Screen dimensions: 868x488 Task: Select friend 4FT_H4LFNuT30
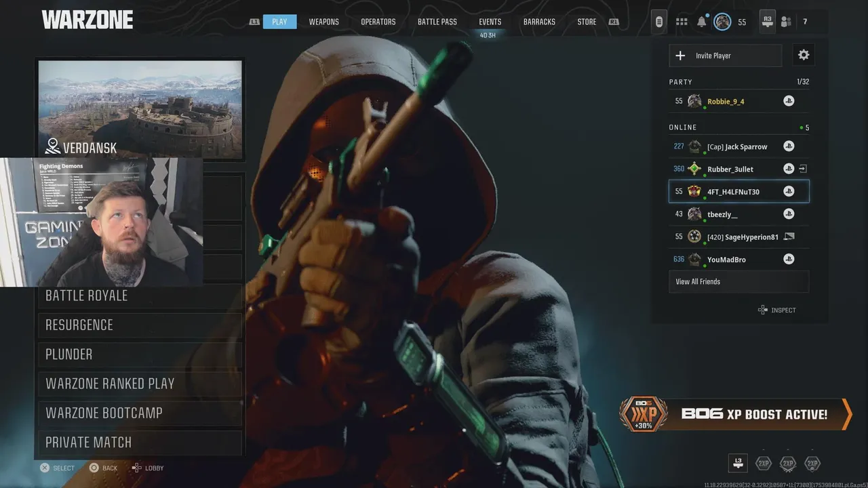(x=739, y=191)
